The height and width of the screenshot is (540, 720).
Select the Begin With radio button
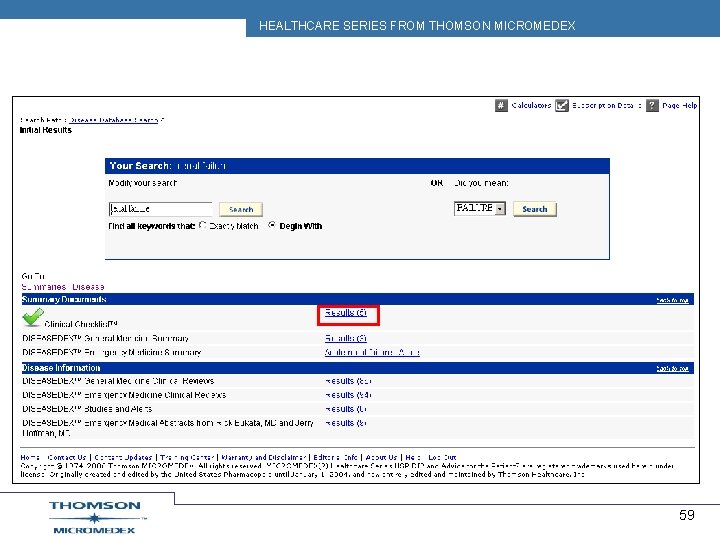(x=272, y=225)
